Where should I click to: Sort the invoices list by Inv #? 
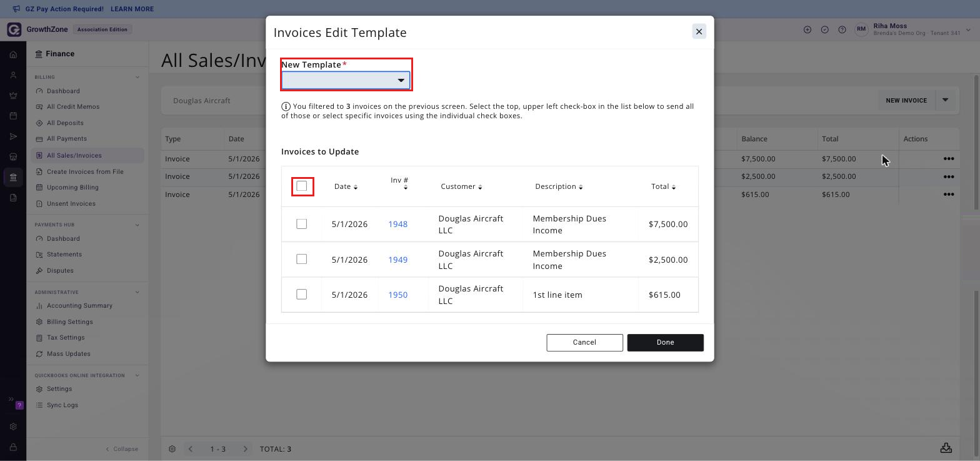click(x=399, y=183)
